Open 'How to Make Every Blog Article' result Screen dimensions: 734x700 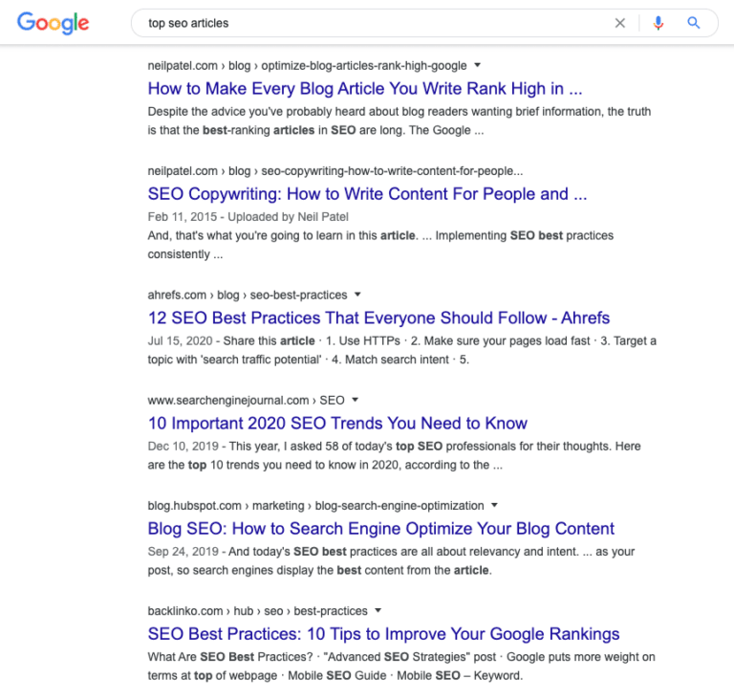[365, 89]
